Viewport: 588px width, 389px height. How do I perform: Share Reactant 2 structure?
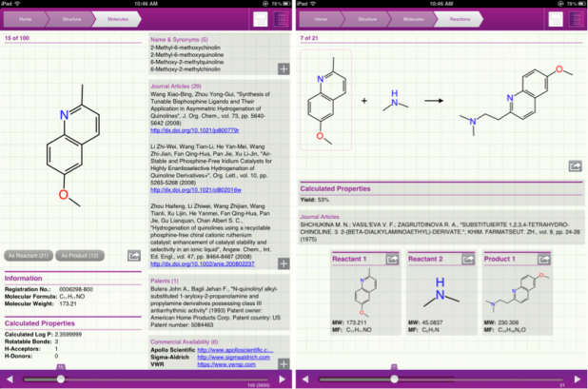point(468,259)
